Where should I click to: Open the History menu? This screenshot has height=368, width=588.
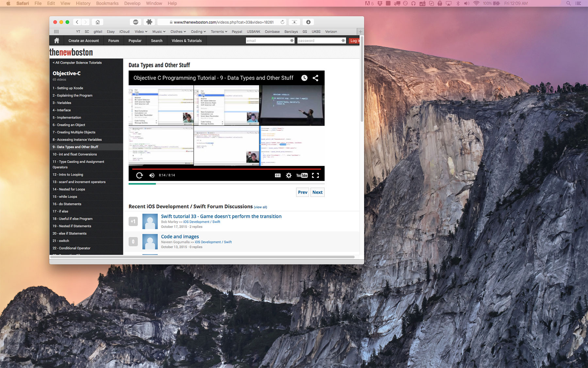(83, 3)
